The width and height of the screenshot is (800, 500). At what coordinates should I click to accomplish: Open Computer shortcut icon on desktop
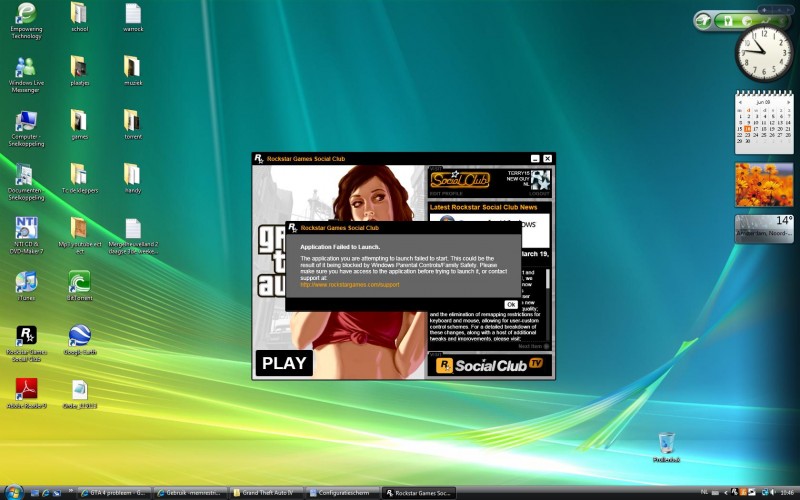pyautogui.click(x=26, y=129)
